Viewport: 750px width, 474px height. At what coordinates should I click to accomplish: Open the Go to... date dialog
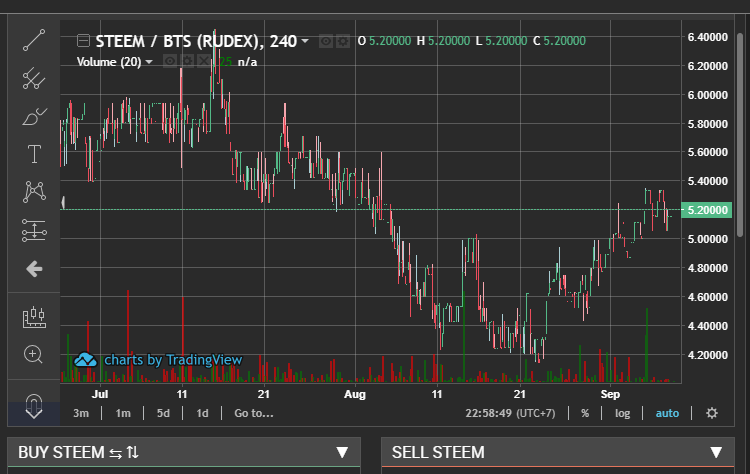tap(254, 413)
